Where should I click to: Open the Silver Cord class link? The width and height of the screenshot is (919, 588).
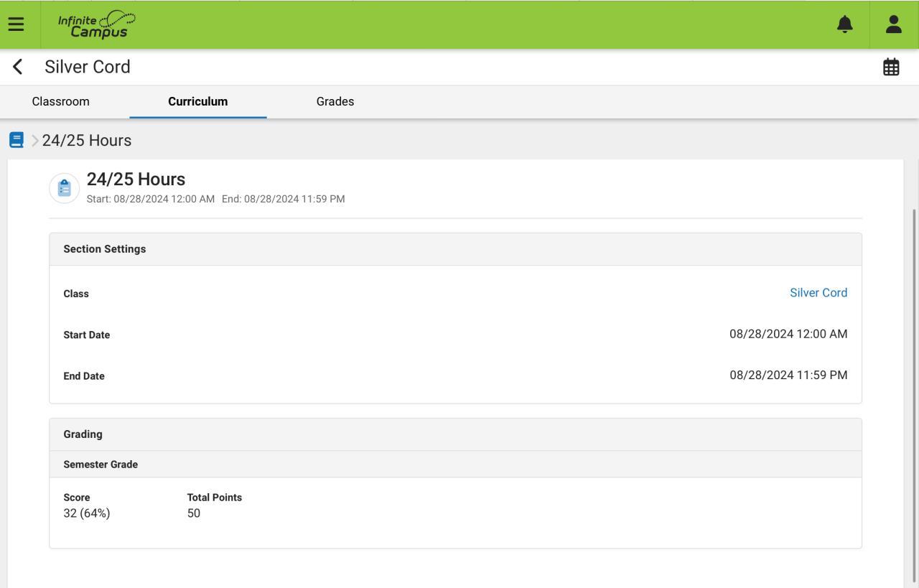coord(818,293)
